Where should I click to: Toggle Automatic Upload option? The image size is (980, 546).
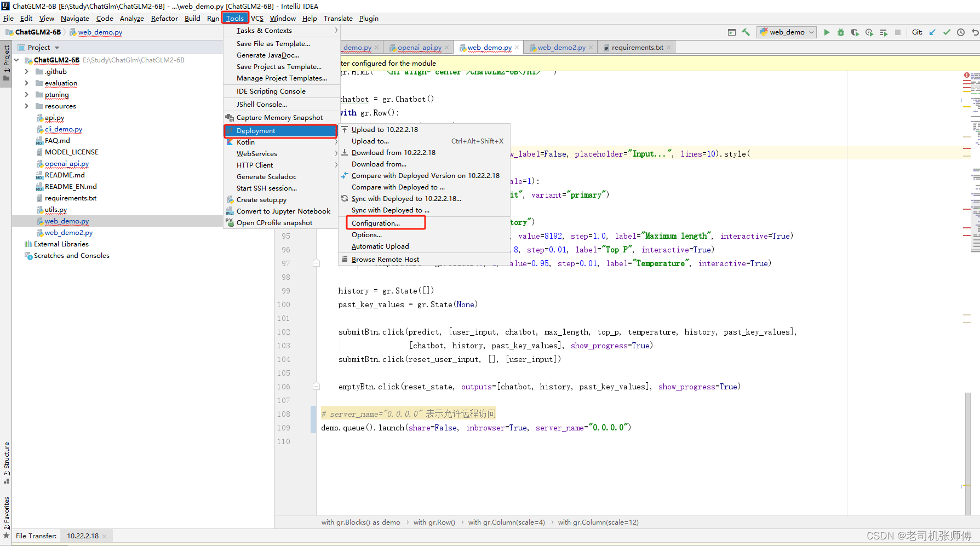click(x=380, y=246)
